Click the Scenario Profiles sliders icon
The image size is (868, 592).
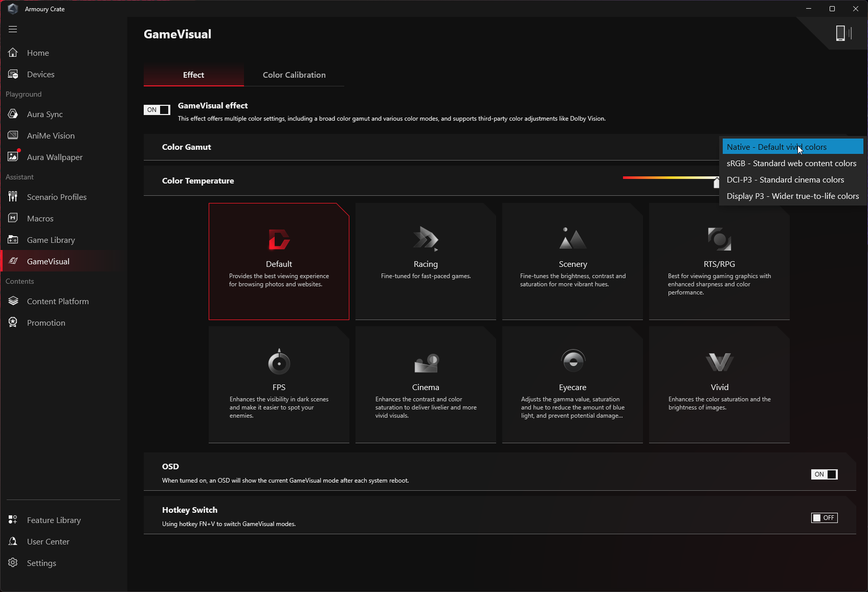pos(13,196)
